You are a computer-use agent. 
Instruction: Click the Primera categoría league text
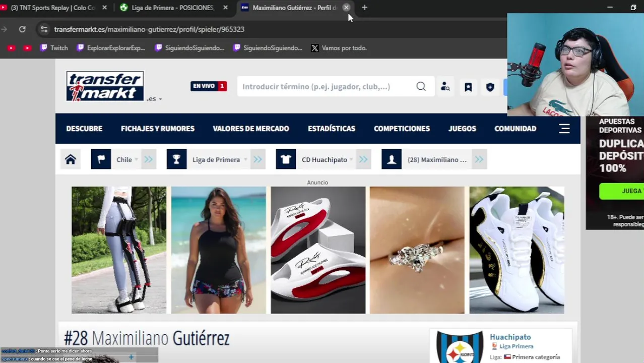click(536, 357)
